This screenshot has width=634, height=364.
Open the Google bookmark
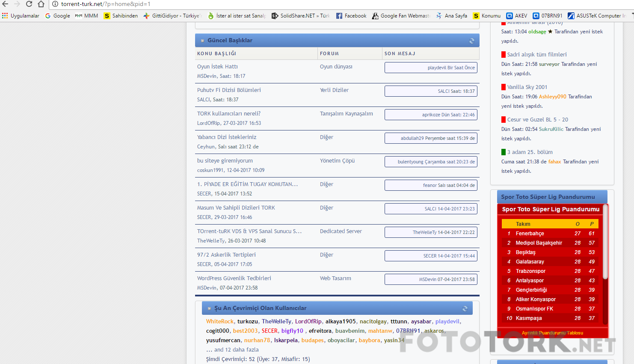tap(58, 16)
